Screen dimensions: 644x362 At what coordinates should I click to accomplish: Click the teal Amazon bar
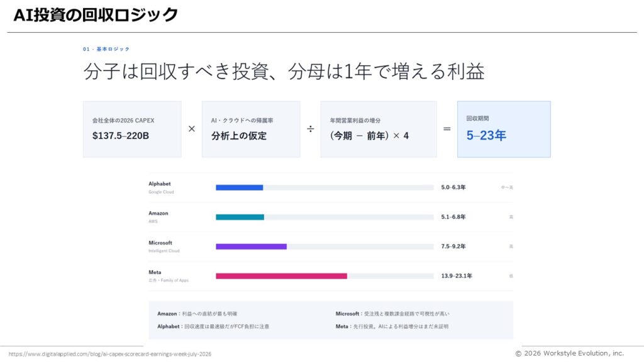(x=240, y=217)
